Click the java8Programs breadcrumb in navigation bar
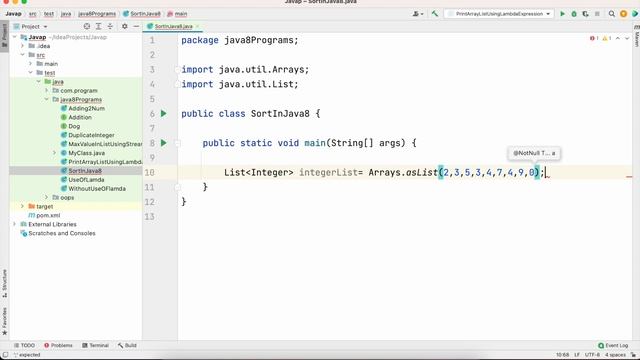Screen dimensions: 640x360 click(97, 14)
